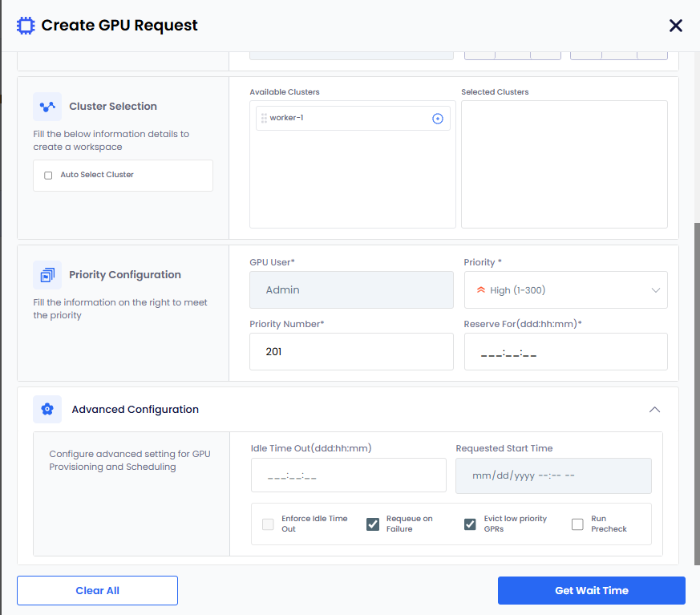Add worker-1 using the plus circle icon
The image size is (700, 615).
[x=438, y=119]
